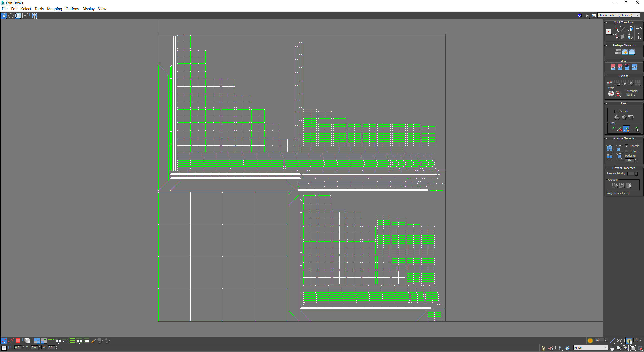Click the Pan View hand icon
Viewport: 644px width, 352px height.
click(x=612, y=348)
